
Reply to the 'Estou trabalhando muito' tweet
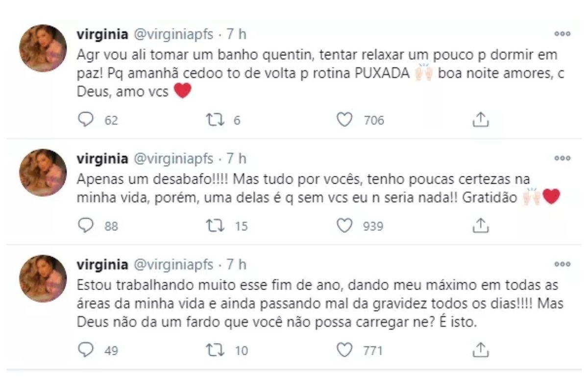86,350
